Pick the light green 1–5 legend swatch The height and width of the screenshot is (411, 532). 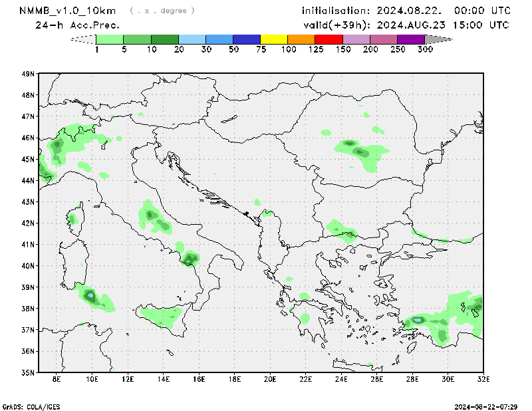point(110,39)
